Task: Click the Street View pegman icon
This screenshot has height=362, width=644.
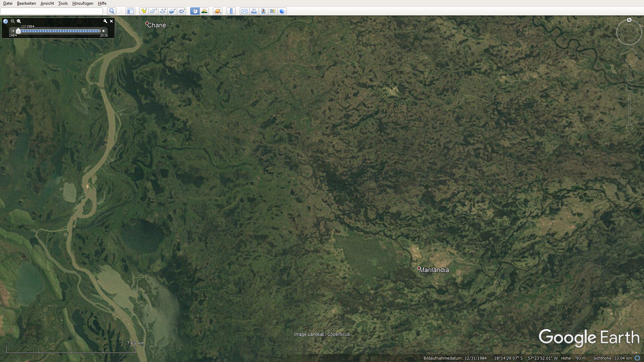Action: (x=629, y=74)
